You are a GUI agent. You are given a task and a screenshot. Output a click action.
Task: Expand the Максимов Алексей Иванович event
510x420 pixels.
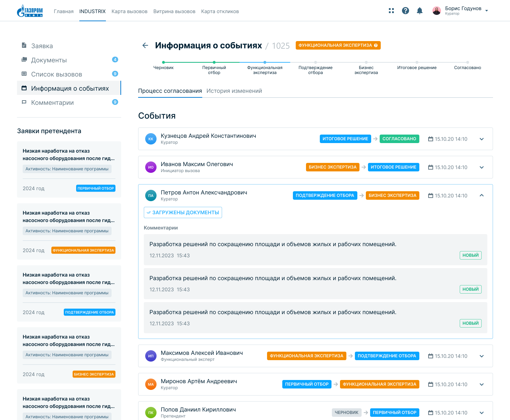point(482,356)
